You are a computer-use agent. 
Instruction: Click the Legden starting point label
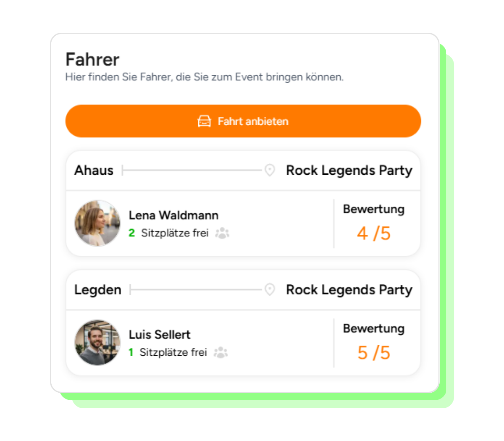pyautogui.click(x=97, y=290)
